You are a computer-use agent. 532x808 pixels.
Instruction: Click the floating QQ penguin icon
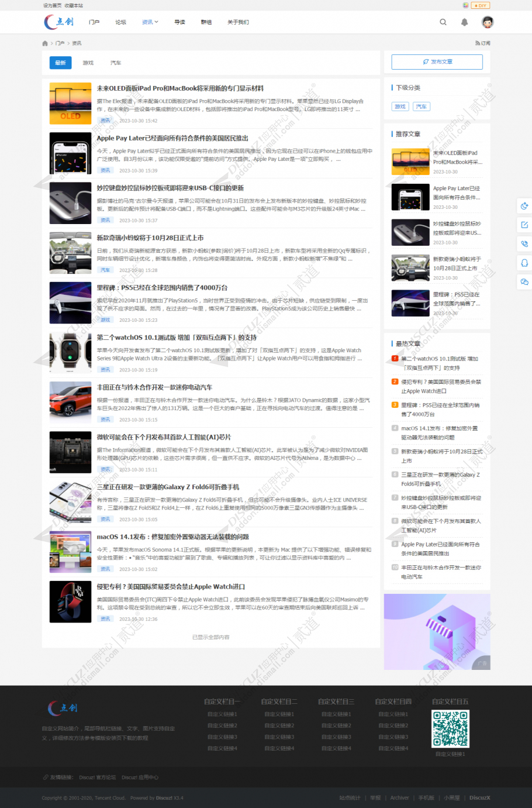[x=524, y=263]
